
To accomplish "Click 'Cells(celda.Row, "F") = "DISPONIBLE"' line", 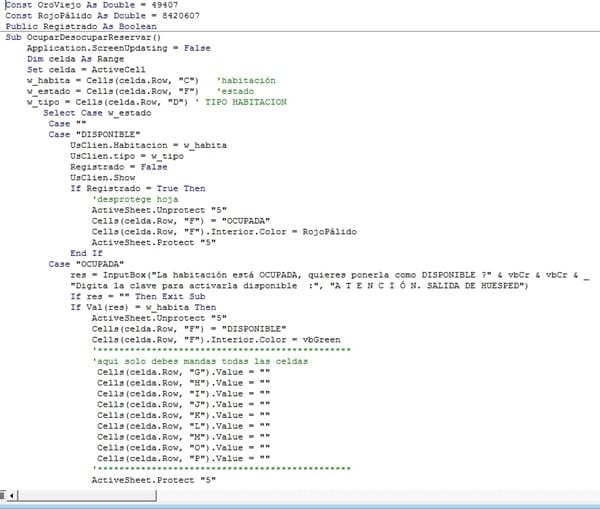I will 189,329.
